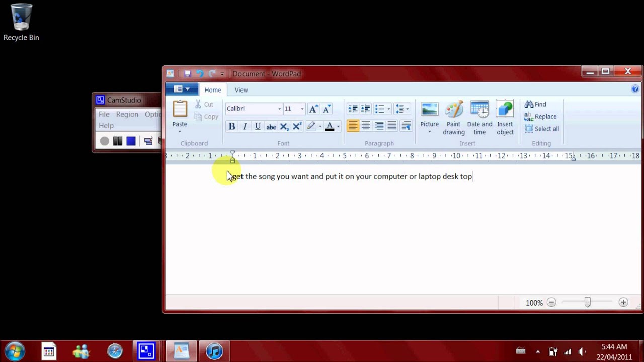
Task: Click the volume speaker tray icon
Action: click(582, 352)
